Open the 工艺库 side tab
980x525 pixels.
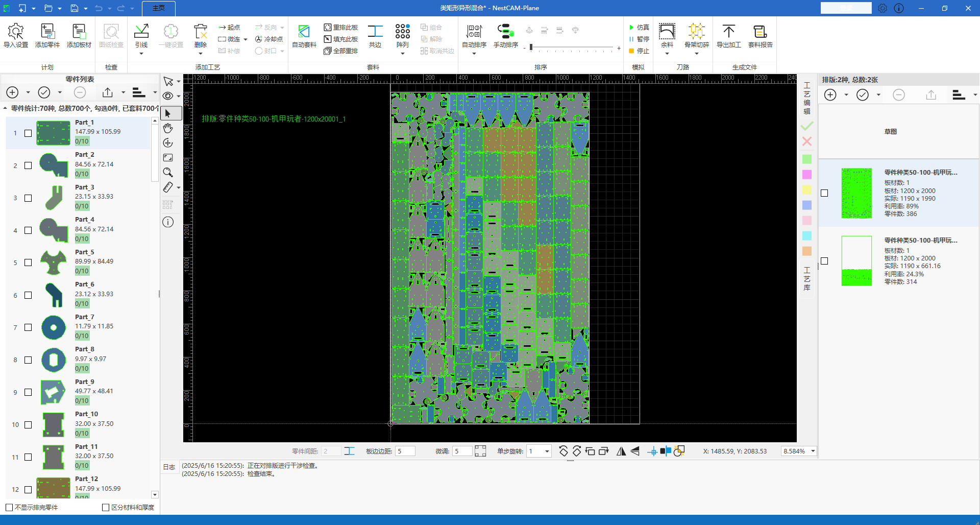(x=807, y=279)
